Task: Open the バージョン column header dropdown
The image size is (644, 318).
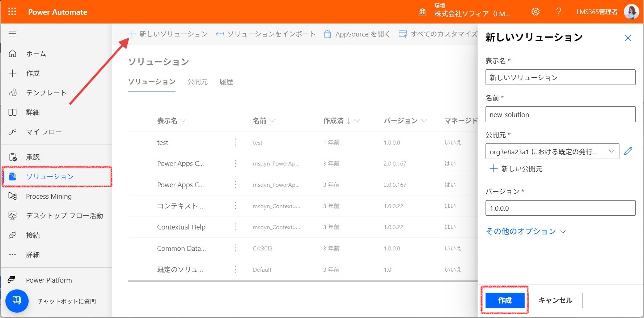Action: coord(405,121)
